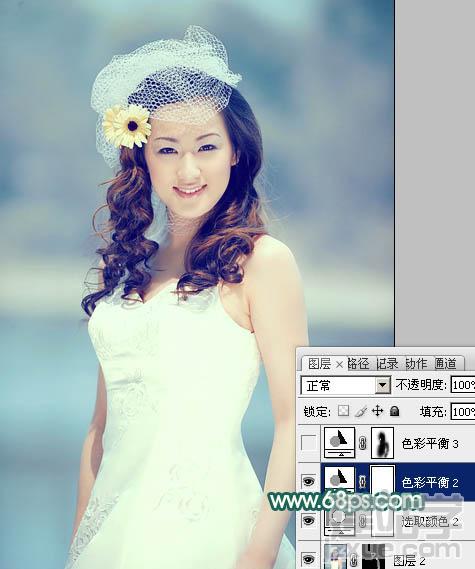
Task: Switch to the 通道 tab
Action: pyautogui.click(x=445, y=363)
